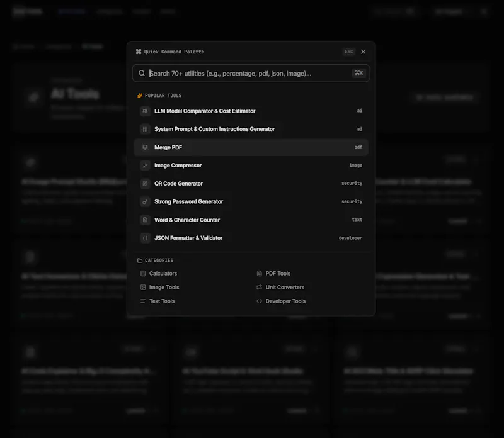Open the Image Compressor tool
Screen dimensions: 504x438
point(251,166)
